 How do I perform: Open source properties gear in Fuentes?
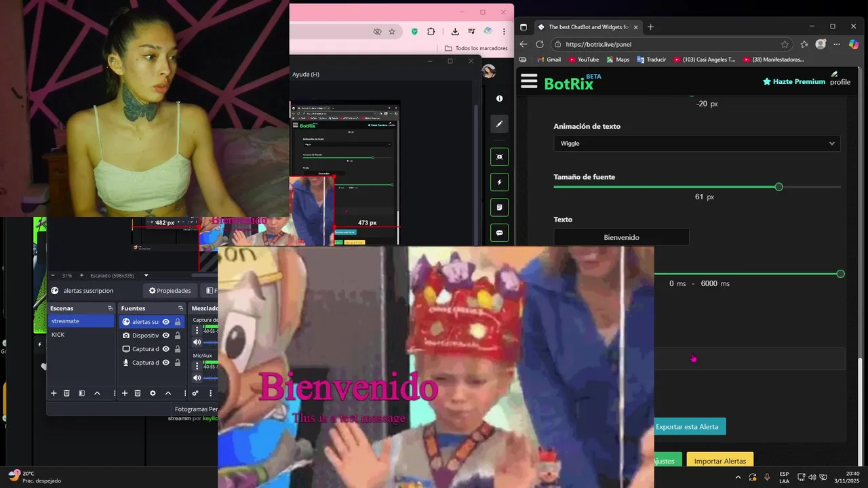pos(153,393)
